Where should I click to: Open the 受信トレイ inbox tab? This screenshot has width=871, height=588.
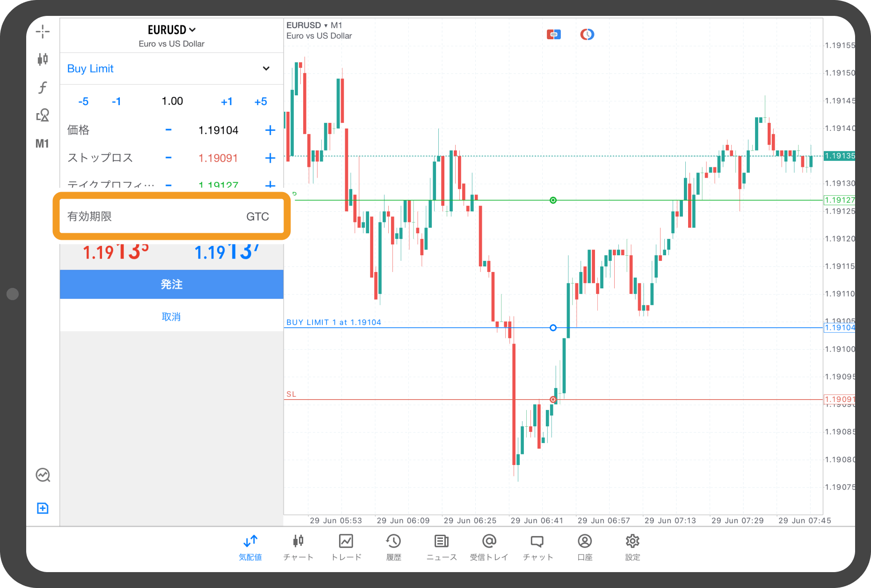pyautogui.click(x=489, y=547)
